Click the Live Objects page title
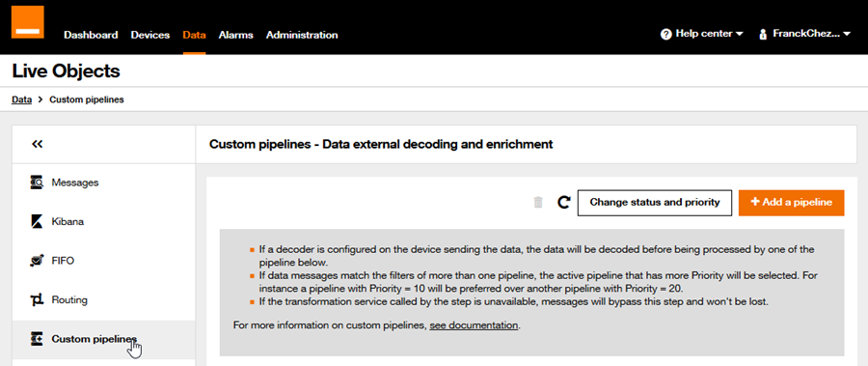 click(x=66, y=71)
